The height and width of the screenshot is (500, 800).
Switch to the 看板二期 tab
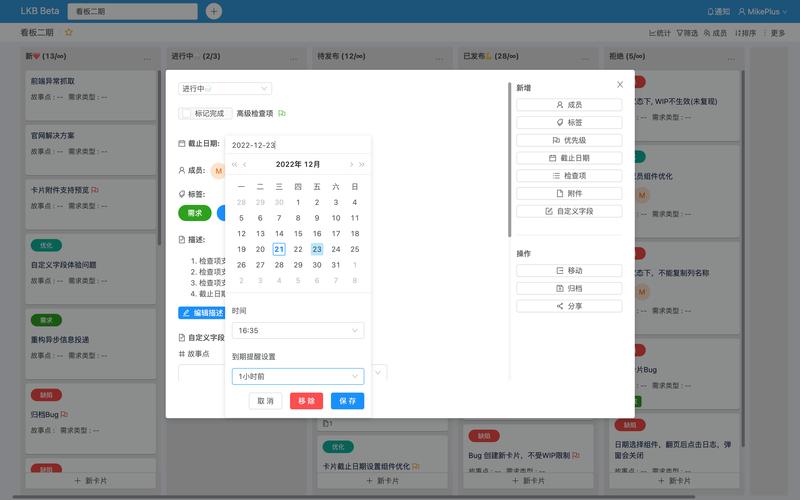point(133,11)
